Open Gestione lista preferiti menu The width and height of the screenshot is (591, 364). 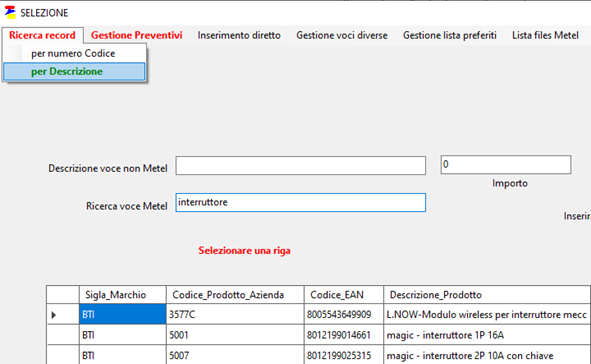(x=449, y=35)
